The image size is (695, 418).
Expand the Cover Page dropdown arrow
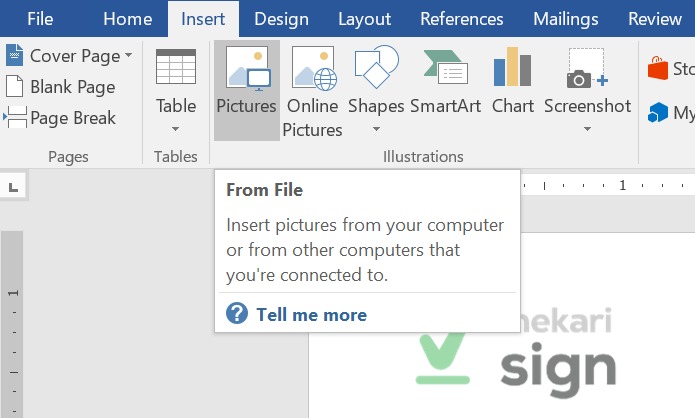click(129, 55)
